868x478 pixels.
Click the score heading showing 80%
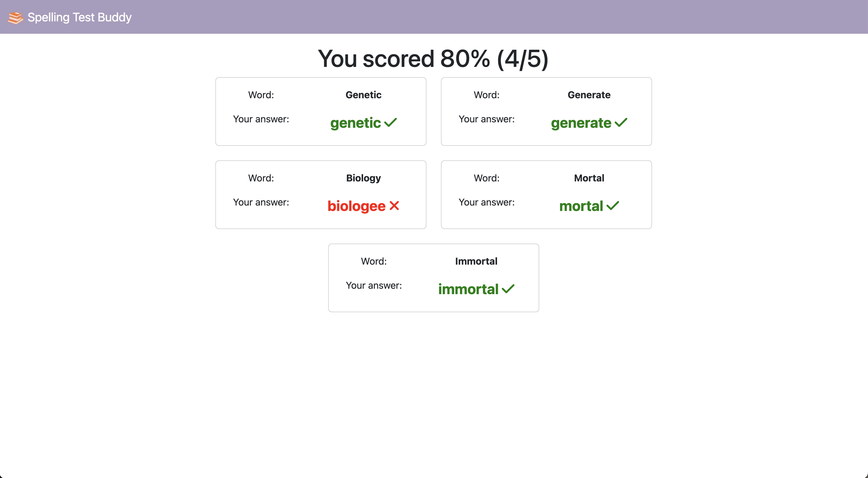tap(433, 58)
